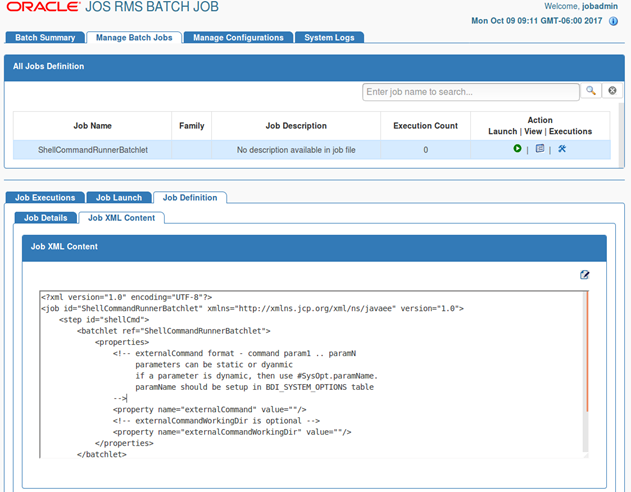Click the step id="shellCmd" line

point(104,320)
